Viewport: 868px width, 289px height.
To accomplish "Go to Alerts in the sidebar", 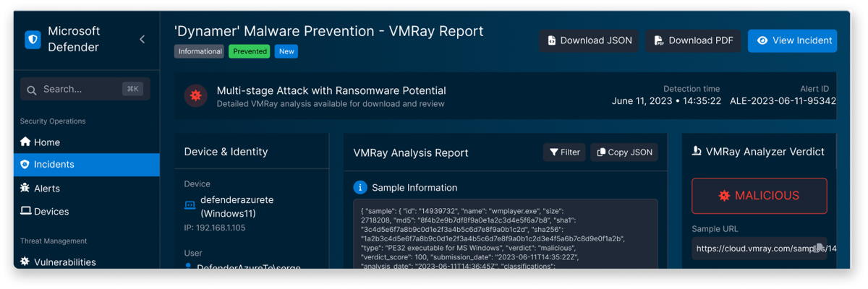I will click(87, 188).
